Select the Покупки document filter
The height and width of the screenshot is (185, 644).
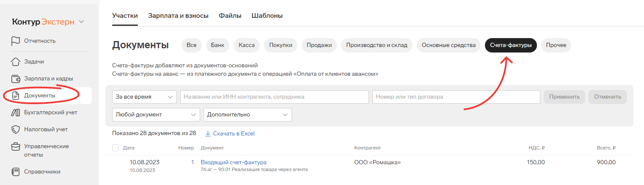(x=281, y=45)
